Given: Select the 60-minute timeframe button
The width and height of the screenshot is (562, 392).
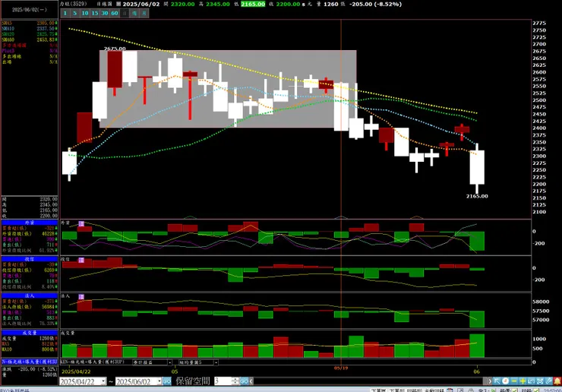Looking at the screenshot, I should pos(115,13).
